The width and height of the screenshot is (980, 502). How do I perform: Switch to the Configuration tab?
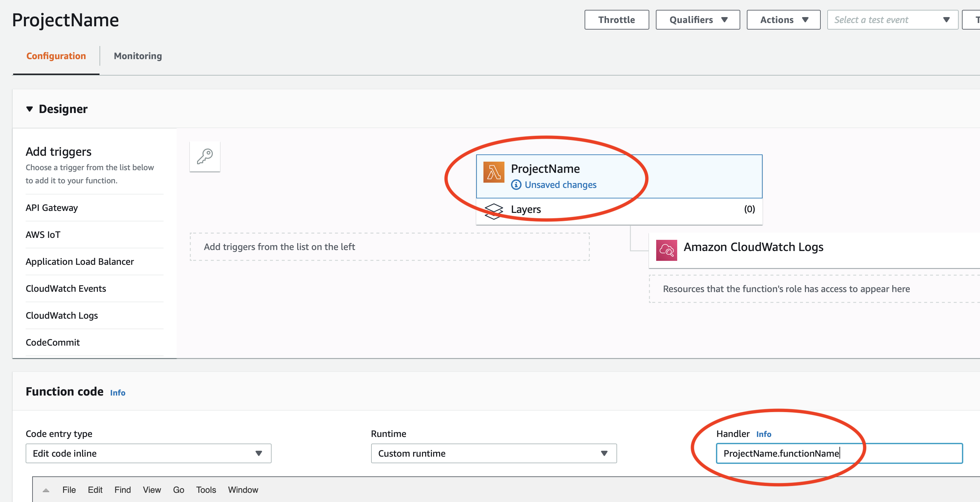tap(56, 56)
